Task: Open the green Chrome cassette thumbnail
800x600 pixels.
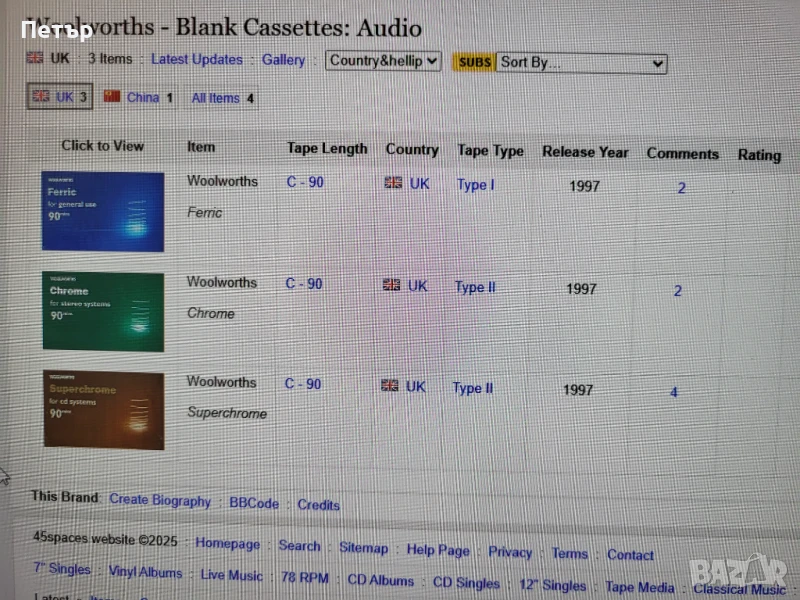Action: [x=103, y=311]
